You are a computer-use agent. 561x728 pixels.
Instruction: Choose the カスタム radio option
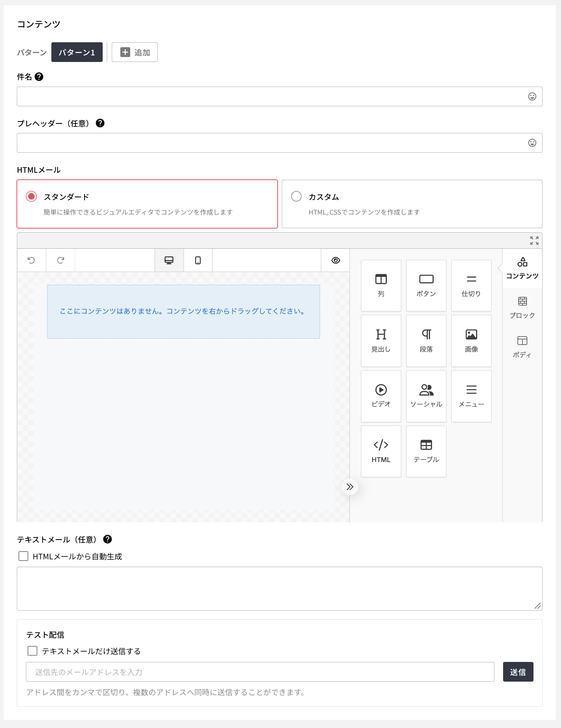pos(296,197)
